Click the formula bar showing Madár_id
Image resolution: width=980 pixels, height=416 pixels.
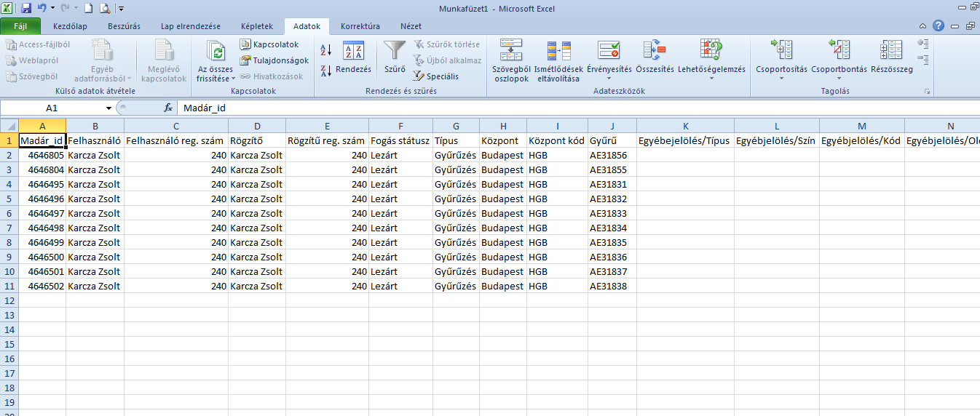(579, 108)
